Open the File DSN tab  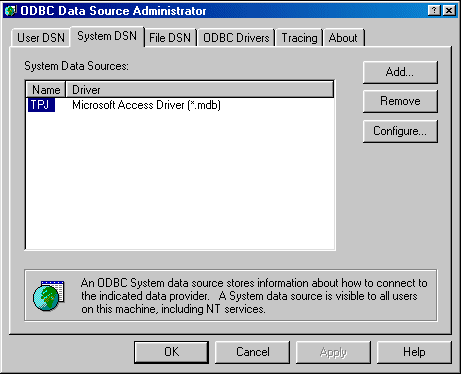coord(170,38)
